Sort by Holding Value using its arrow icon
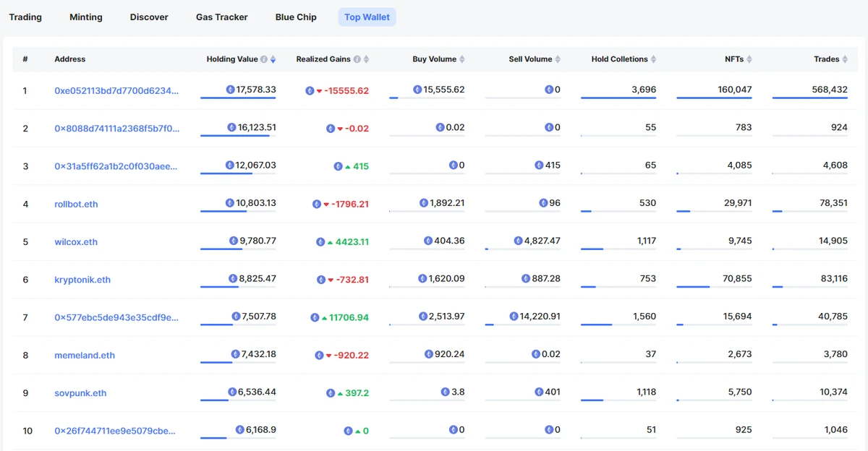Screen dimensions: 868x451 tap(273, 59)
